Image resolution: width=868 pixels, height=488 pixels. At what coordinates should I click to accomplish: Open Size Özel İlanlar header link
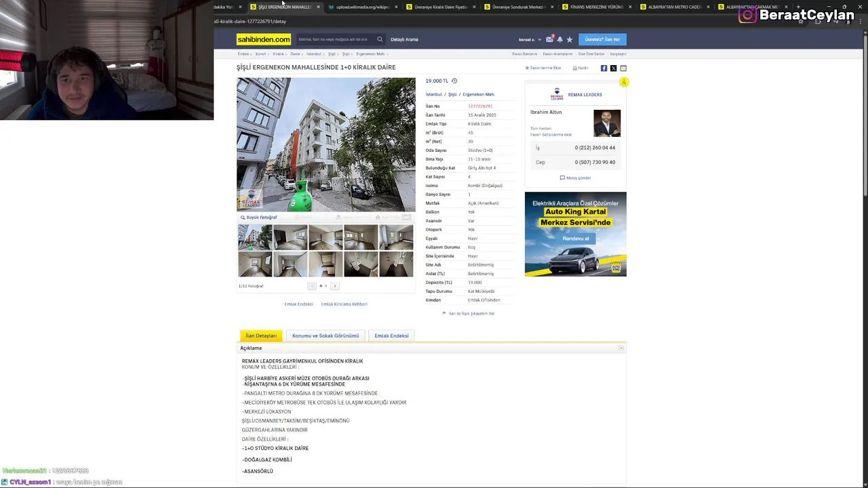[x=591, y=54]
